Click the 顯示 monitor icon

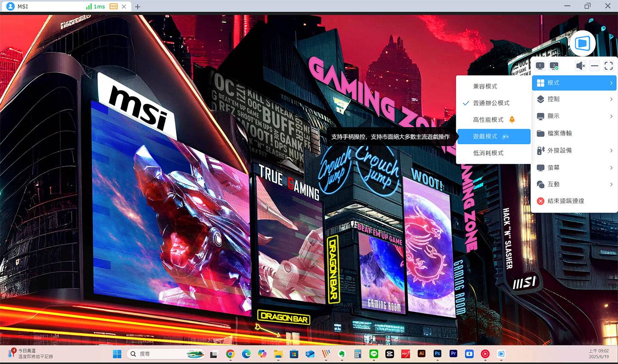[x=541, y=116]
